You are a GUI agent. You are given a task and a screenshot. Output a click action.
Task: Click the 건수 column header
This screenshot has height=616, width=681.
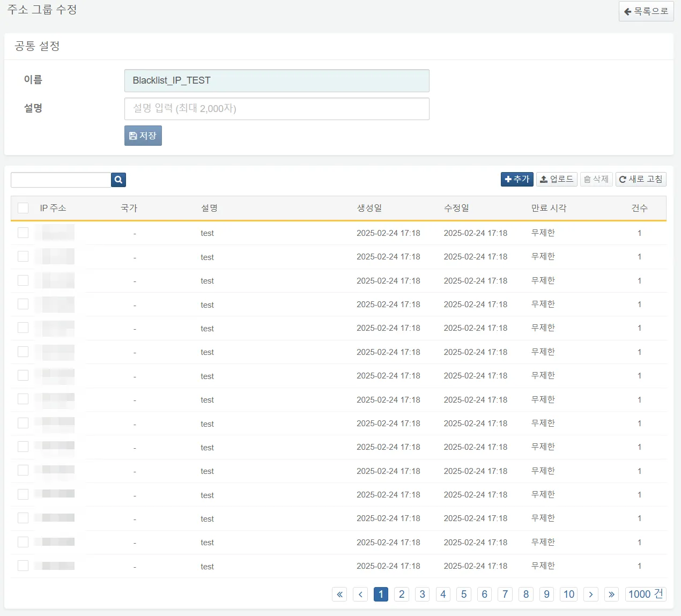point(640,208)
